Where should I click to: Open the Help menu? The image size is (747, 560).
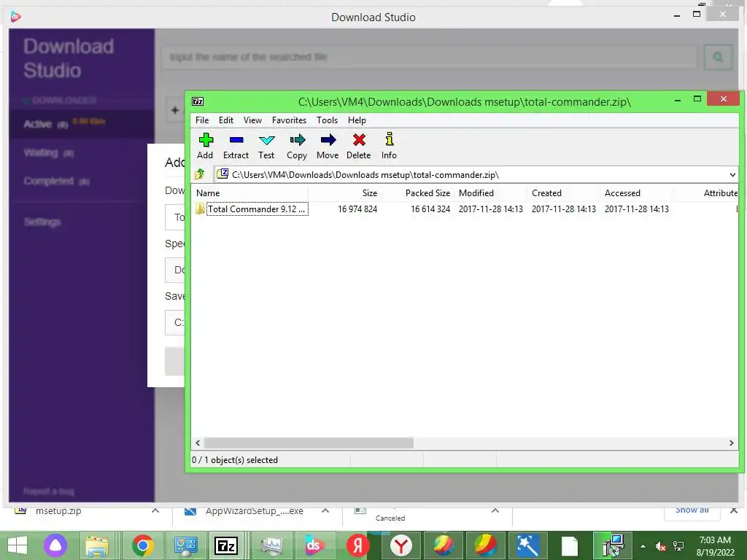pyautogui.click(x=357, y=120)
